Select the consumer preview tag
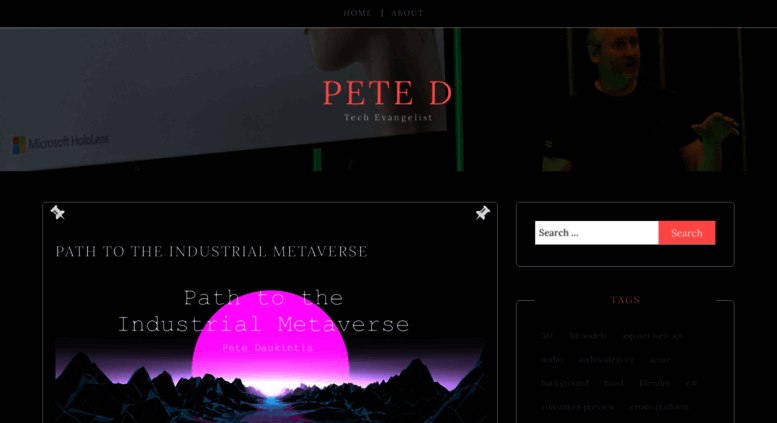This screenshot has width=777, height=423. coord(578,407)
